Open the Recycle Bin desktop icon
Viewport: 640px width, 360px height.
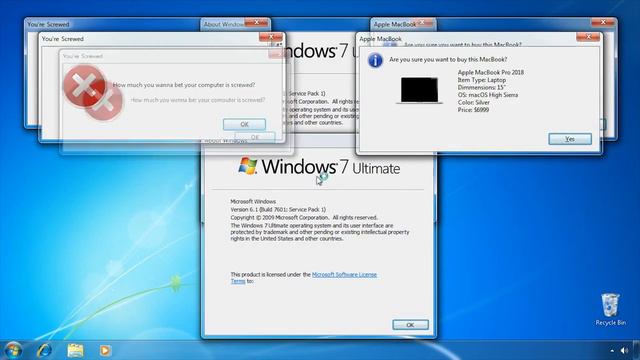(x=610, y=309)
